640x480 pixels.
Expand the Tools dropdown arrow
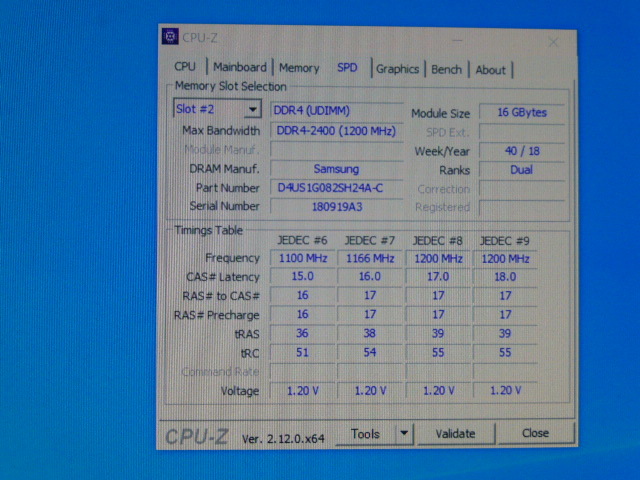404,433
